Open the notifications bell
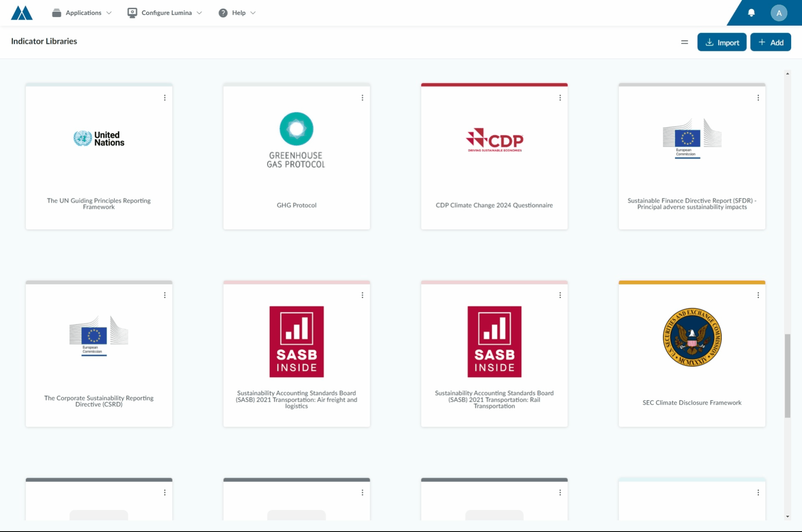The image size is (802, 532). [751, 13]
